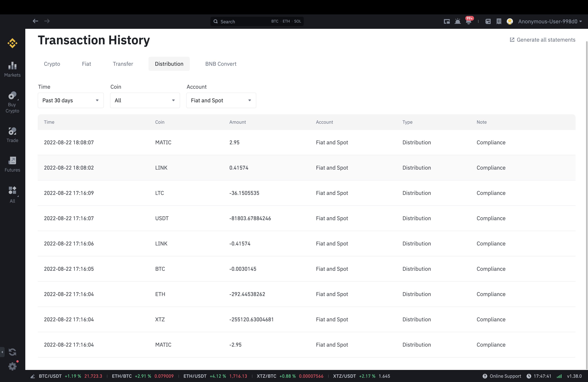Open the settings gear icon

[x=12, y=366]
